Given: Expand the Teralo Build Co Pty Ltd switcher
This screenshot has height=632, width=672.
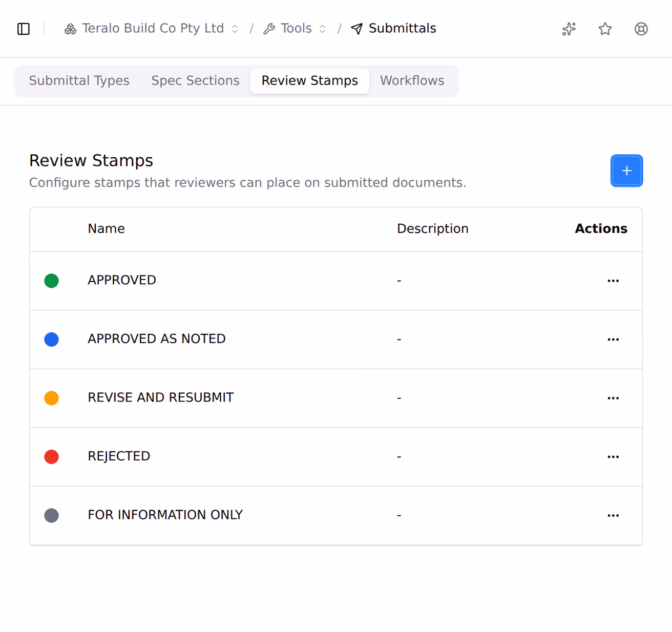Looking at the screenshot, I should pyautogui.click(x=235, y=29).
